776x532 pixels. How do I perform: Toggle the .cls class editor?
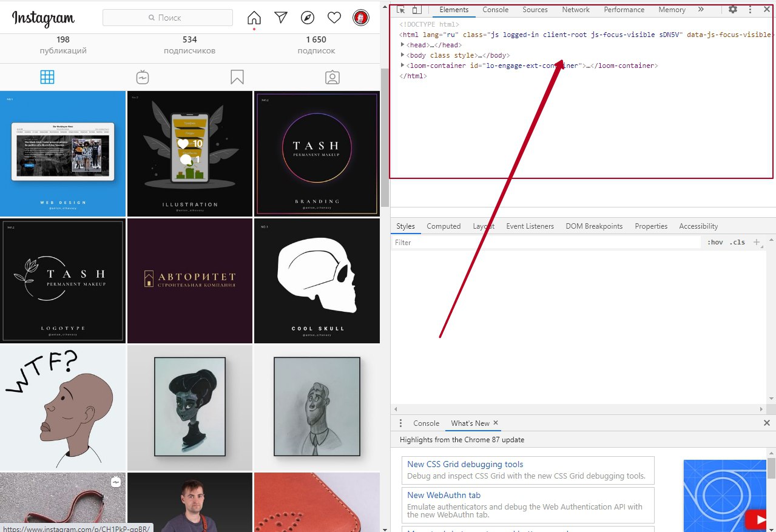click(737, 242)
